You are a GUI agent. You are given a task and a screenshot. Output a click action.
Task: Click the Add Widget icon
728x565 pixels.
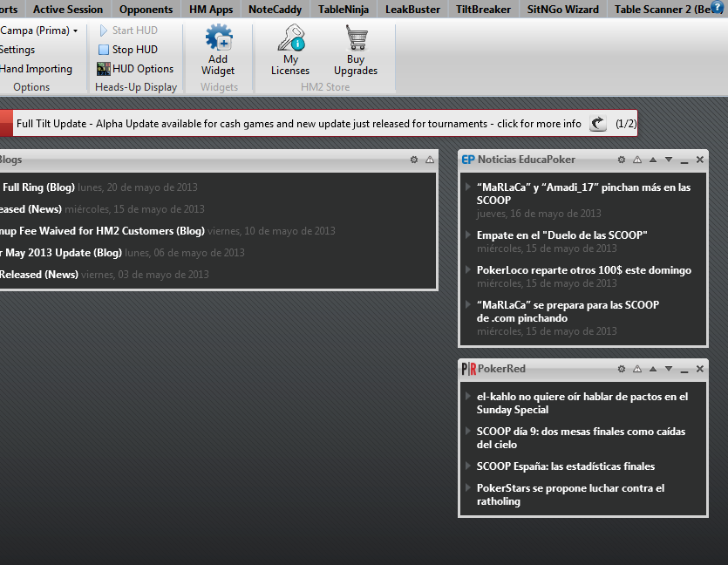[x=218, y=39]
